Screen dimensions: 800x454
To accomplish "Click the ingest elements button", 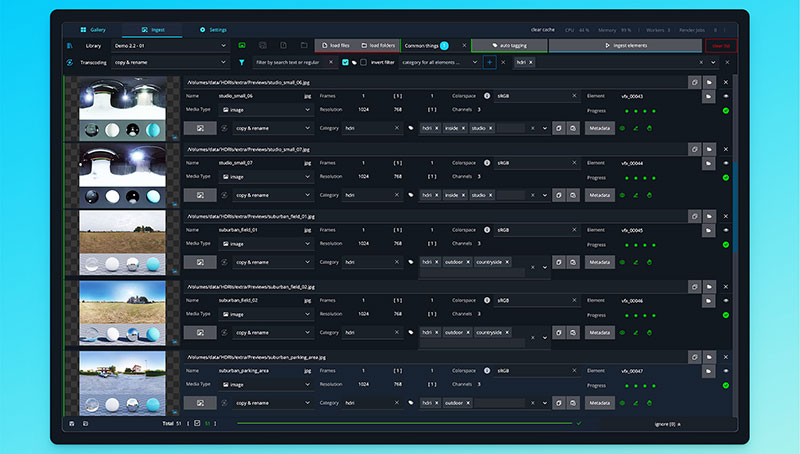I will tap(626, 45).
